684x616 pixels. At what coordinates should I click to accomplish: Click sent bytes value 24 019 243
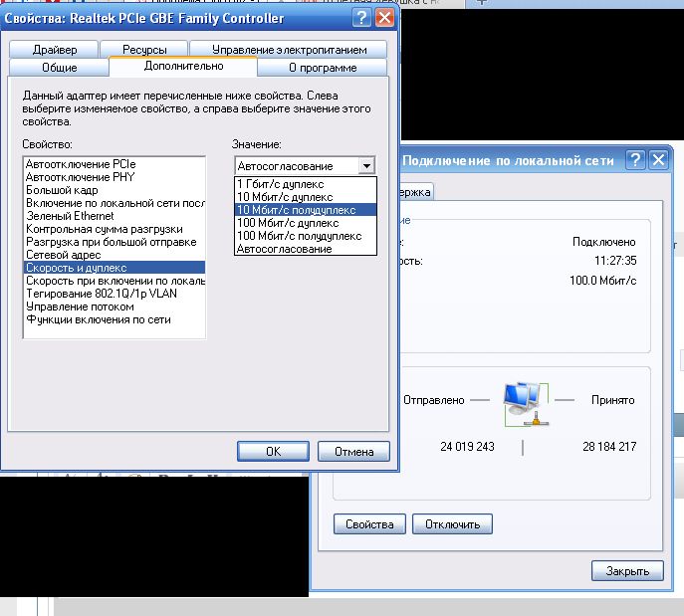click(x=467, y=447)
